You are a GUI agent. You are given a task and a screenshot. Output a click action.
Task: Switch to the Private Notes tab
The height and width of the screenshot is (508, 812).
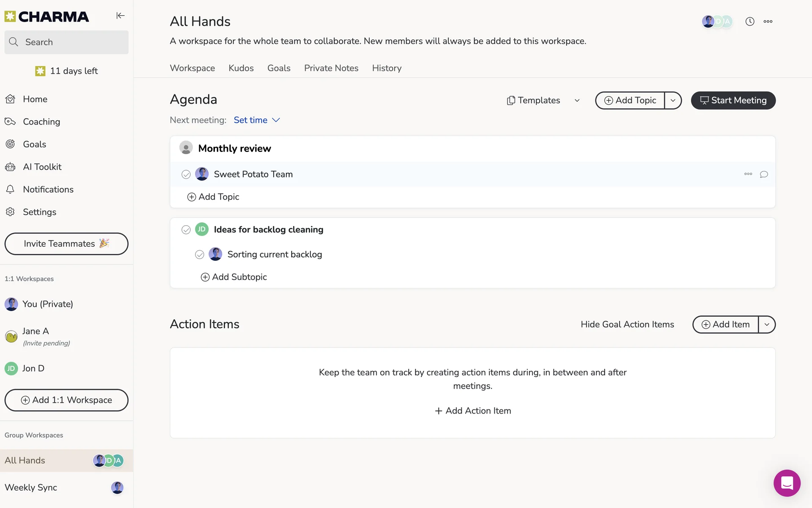point(331,68)
